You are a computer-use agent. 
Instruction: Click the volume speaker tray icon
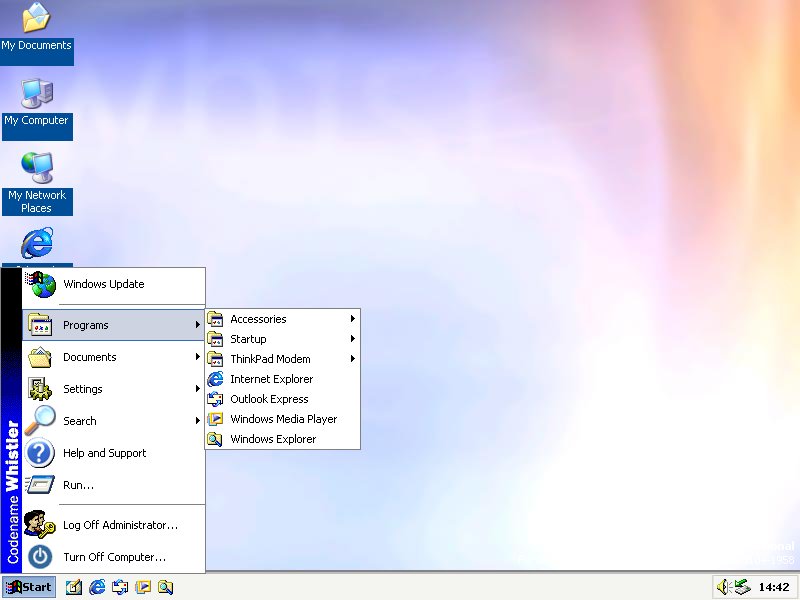723,587
